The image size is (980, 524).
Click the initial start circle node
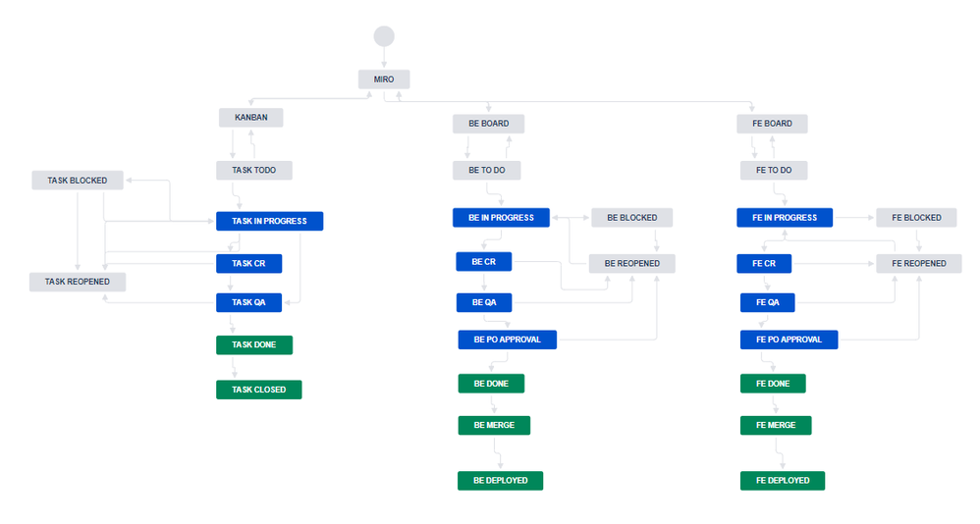pos(384,36)
